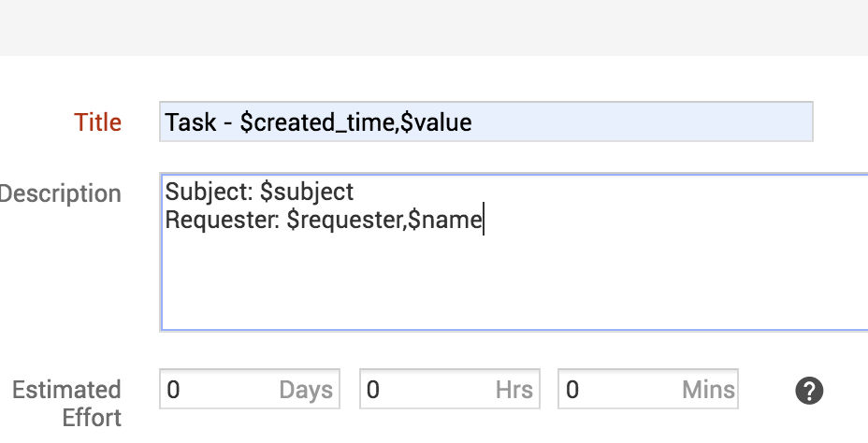Click the help question mark icon
868x443 pixels.
coord(809,391)
